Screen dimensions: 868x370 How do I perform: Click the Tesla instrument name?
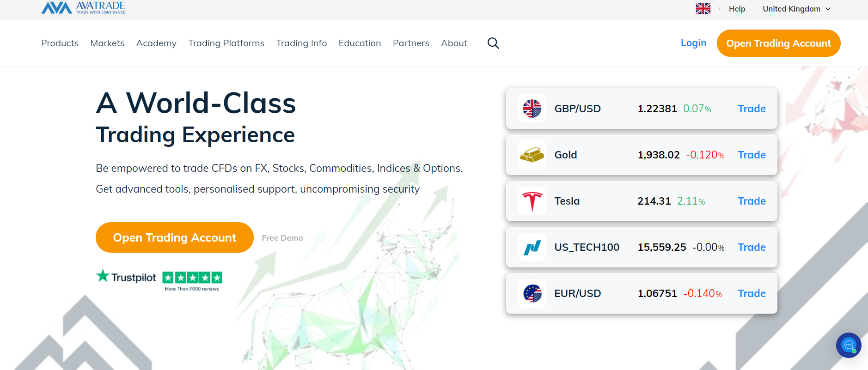click(567, 201)
